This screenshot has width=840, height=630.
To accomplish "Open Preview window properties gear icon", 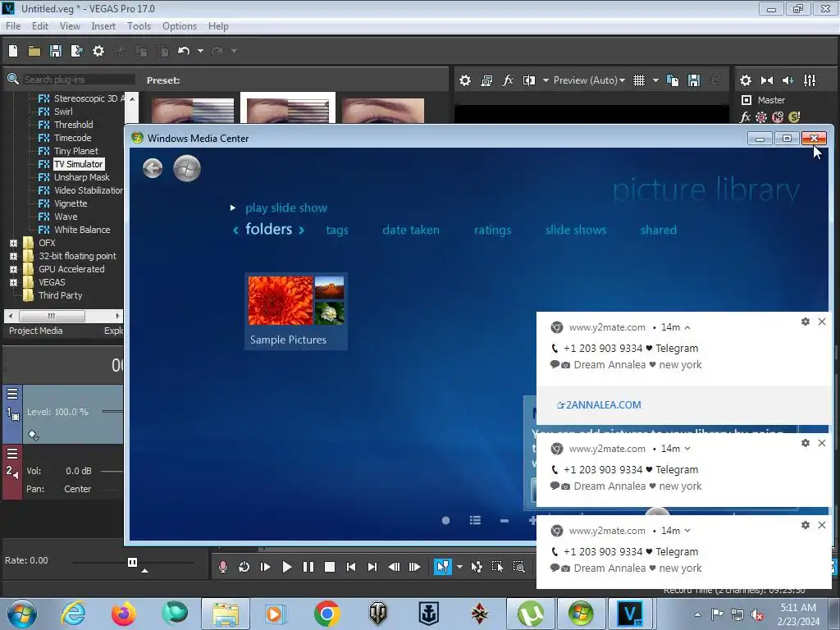I will tap(465, 80).
